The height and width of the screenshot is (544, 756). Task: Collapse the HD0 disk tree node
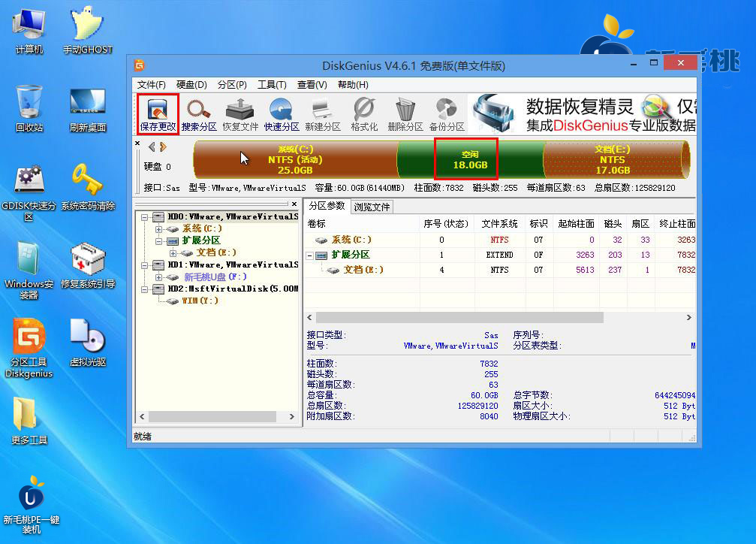tap(144, 217)
